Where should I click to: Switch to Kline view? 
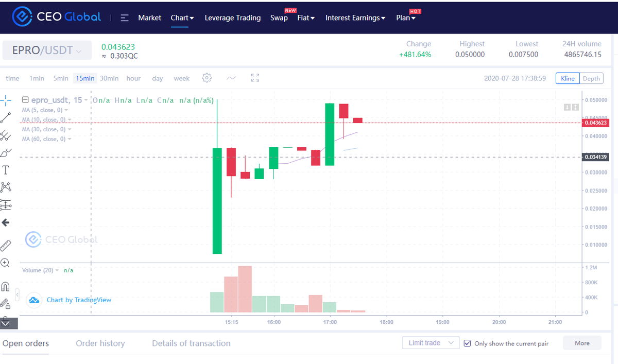[x=568, y=78]
